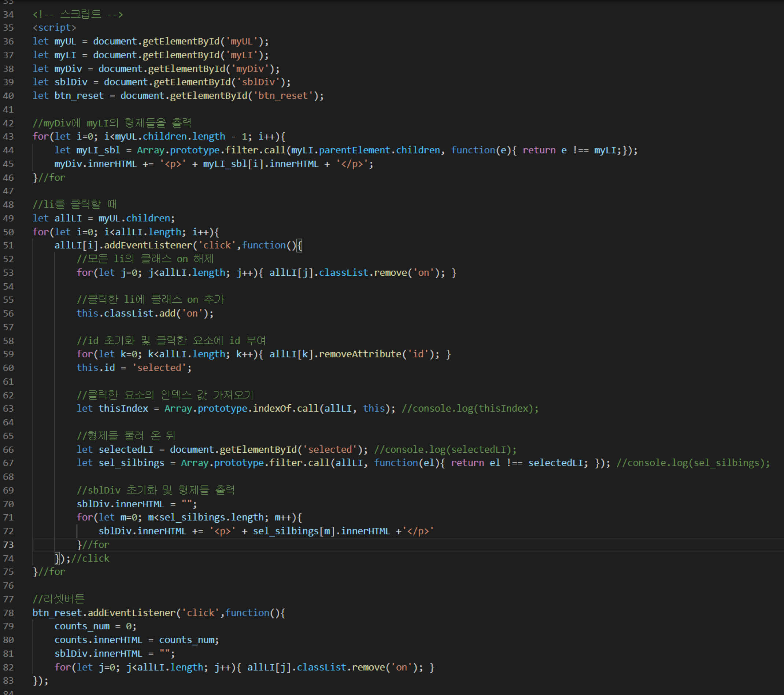Click the highlighted opening brace on line 51
This screenshot has width=784, height=695.
point(300,245)
